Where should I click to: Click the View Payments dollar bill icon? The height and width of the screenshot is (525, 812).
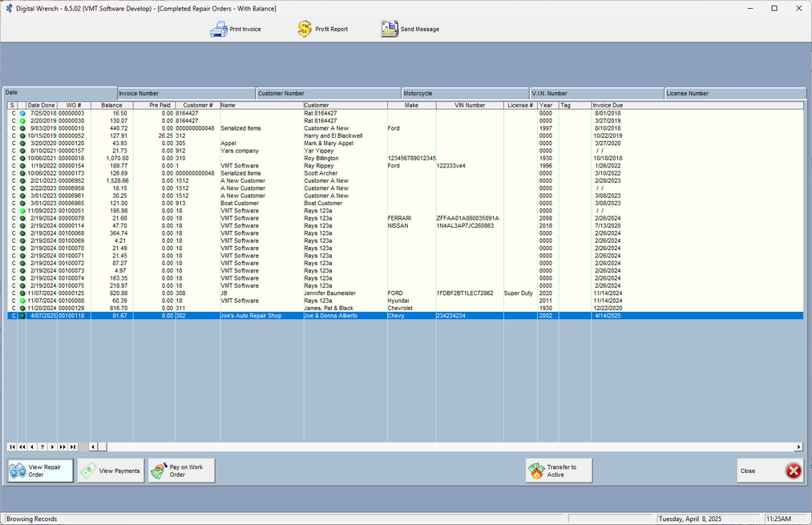coord(88,470)
